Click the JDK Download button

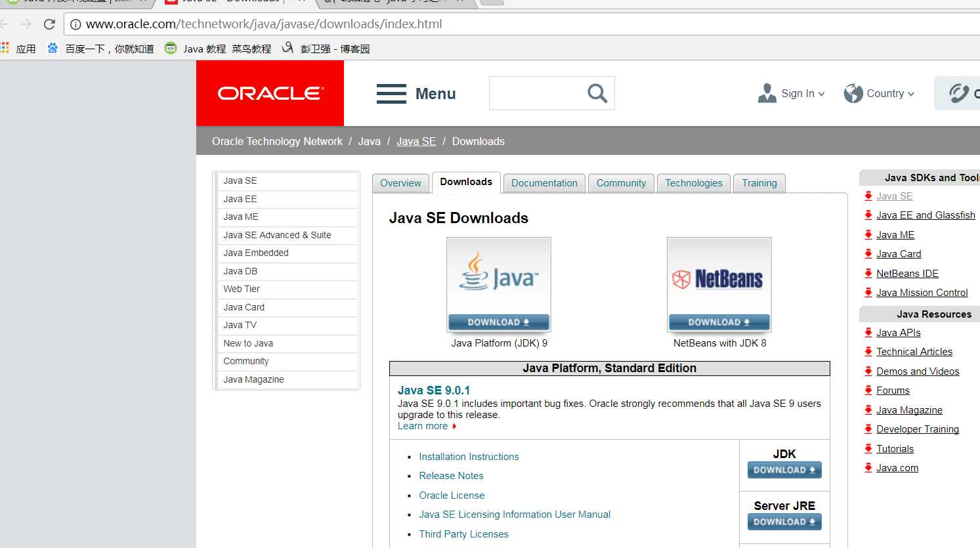pyautogui.click(x=784, y=470)
